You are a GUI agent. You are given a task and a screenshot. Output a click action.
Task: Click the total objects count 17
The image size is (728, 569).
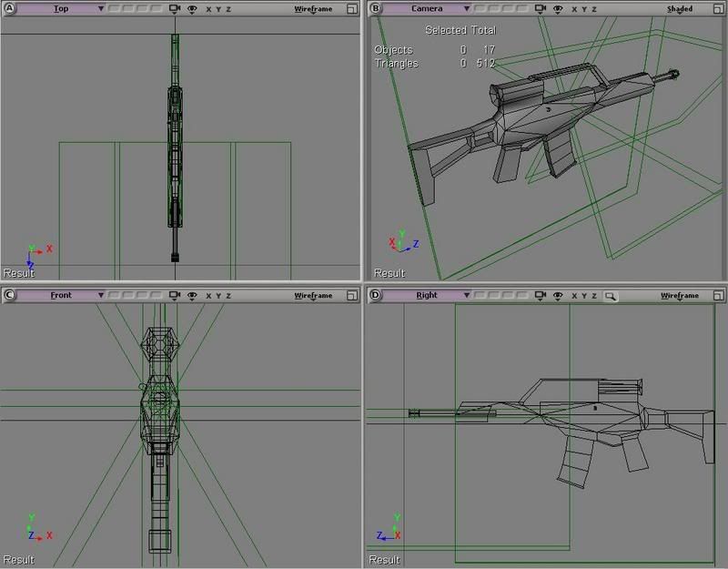(x=489, y=50)
